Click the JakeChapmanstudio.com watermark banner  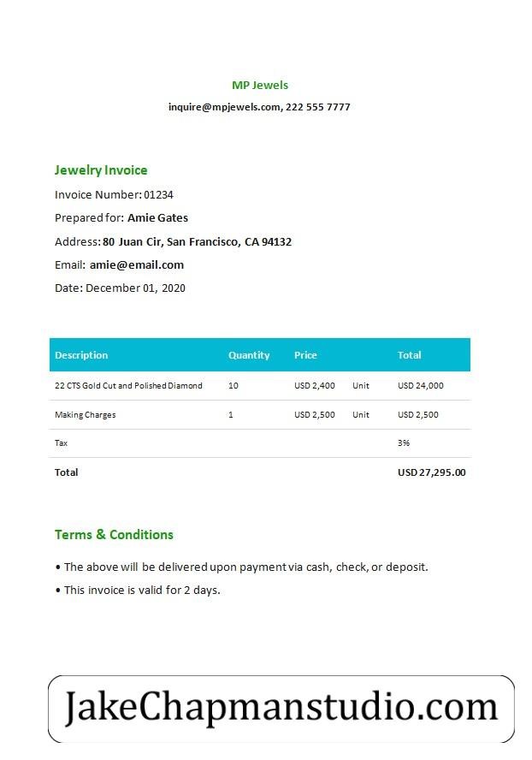(281, 709)
